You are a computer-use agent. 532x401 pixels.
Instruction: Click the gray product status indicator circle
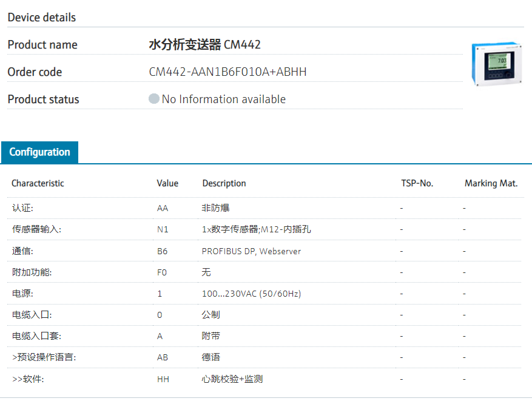coord(154,99)
